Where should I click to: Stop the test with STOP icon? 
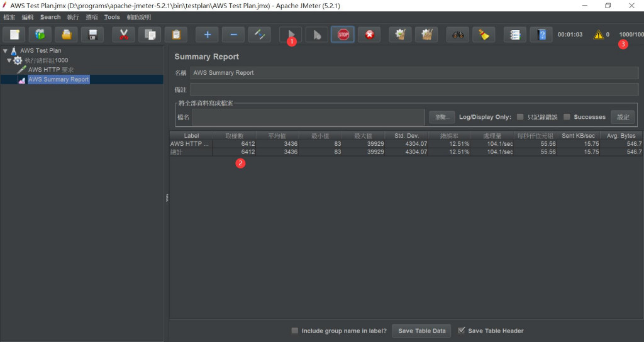(x=343, y=35)
